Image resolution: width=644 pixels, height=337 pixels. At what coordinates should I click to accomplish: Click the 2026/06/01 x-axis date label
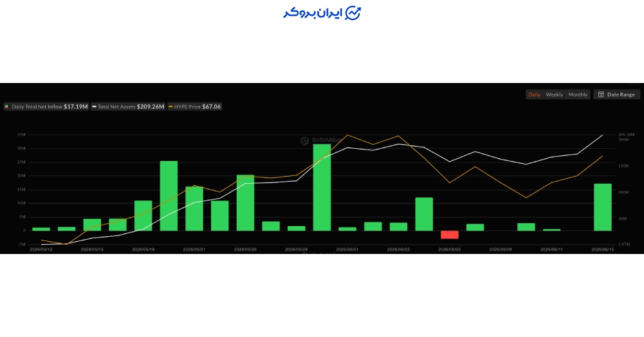(x=347, y=249)
